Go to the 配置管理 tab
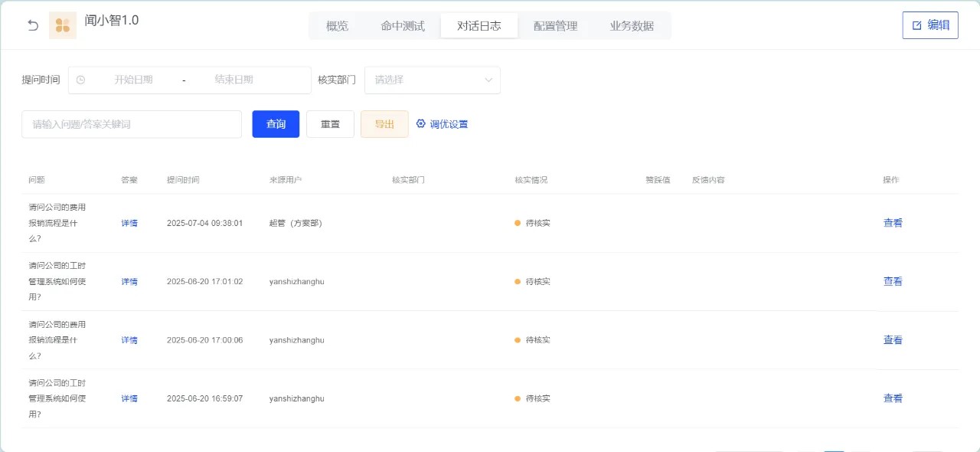This screenshot has width=980, height=452. (x=555, y=25)
